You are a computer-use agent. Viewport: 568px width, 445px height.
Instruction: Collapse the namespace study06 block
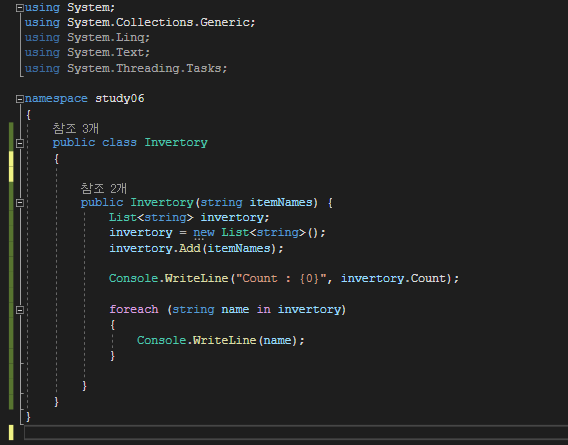click(20, 99)
